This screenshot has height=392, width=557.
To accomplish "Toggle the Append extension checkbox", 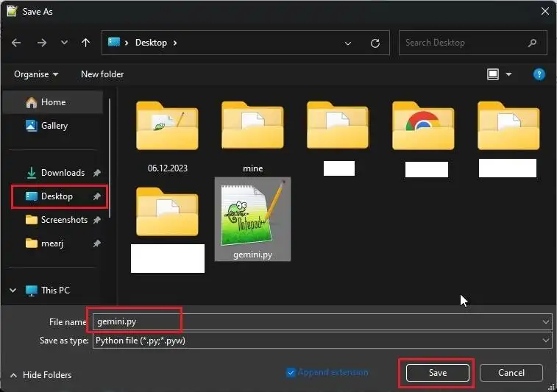I will [291, 372].
